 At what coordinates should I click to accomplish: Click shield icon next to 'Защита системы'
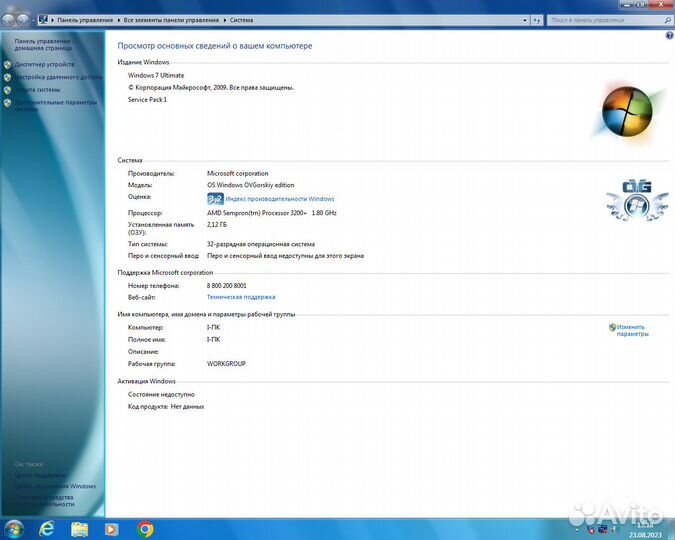7,90
